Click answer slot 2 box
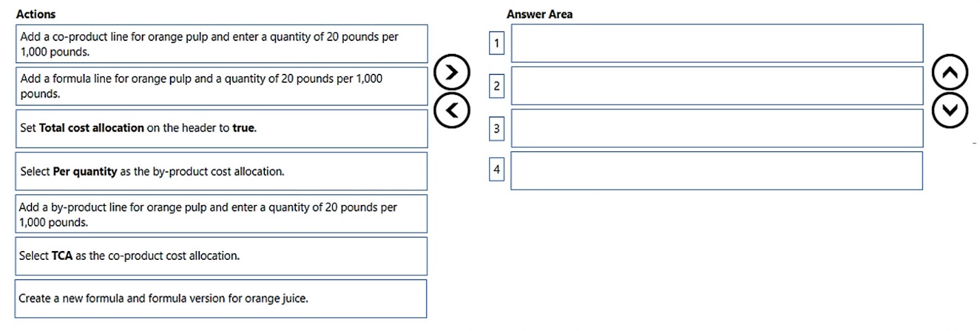The image size is (980, 331). (x=716, y=85)
